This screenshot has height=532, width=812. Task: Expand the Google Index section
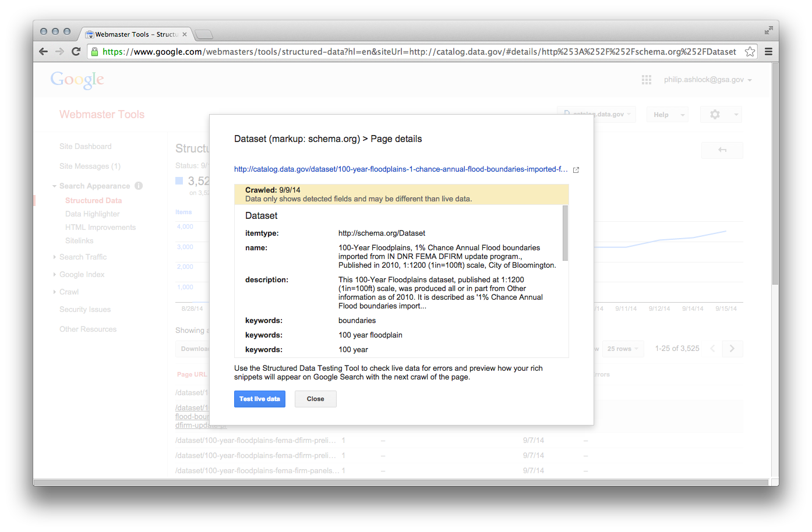point(54,274)
